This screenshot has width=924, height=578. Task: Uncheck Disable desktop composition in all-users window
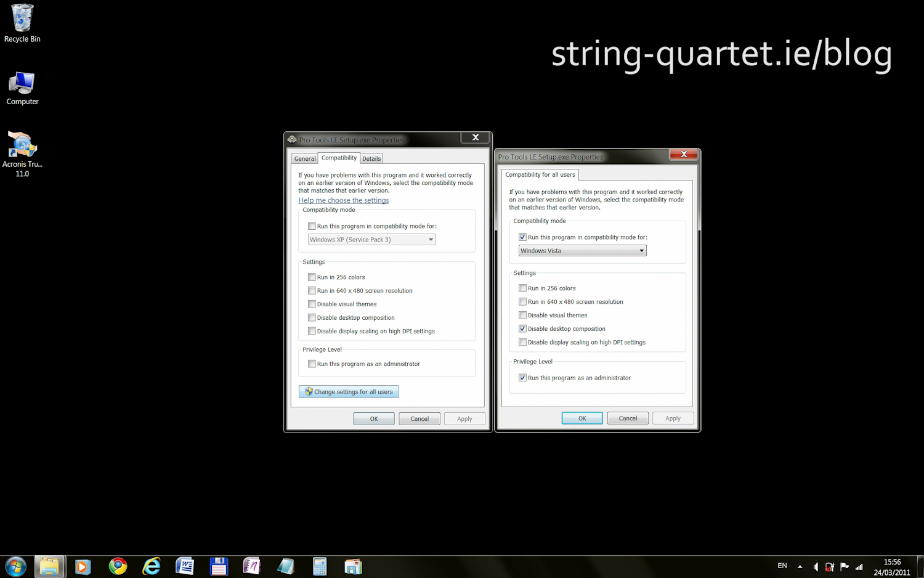point(522,329)
